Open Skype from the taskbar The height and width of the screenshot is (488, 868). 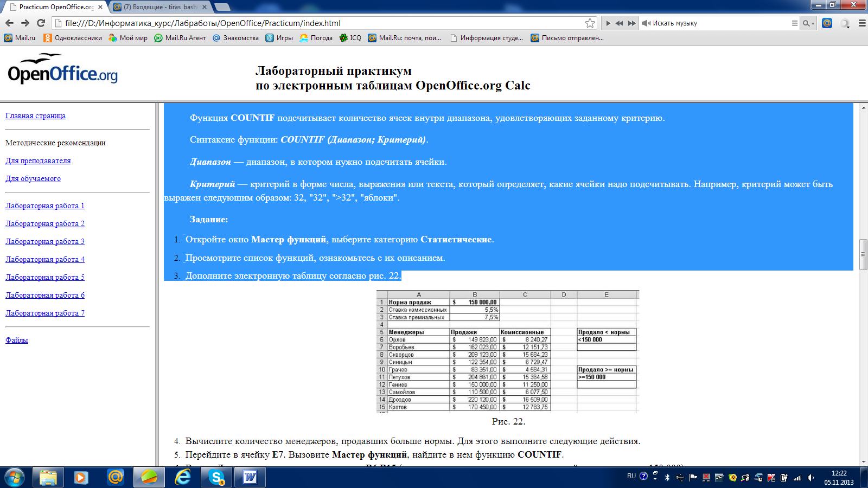(217, 477)
